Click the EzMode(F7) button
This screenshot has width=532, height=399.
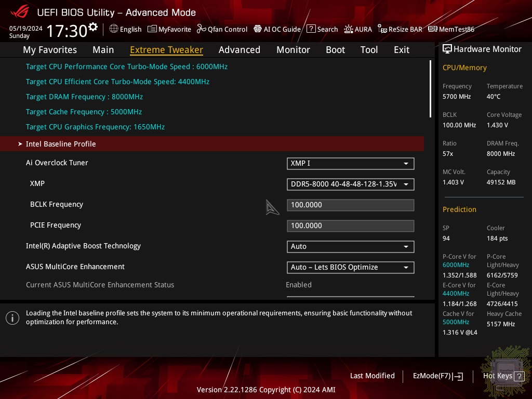pyautogui.click(x=437, y=376)
